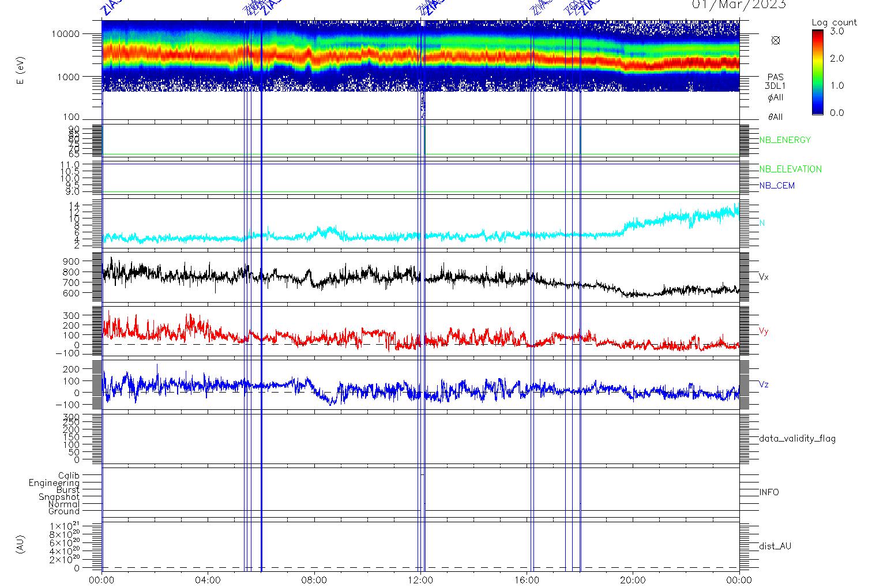The image size is (872, 588).
Task: Click the Normal mode label
Action: (x=64, y=504)
